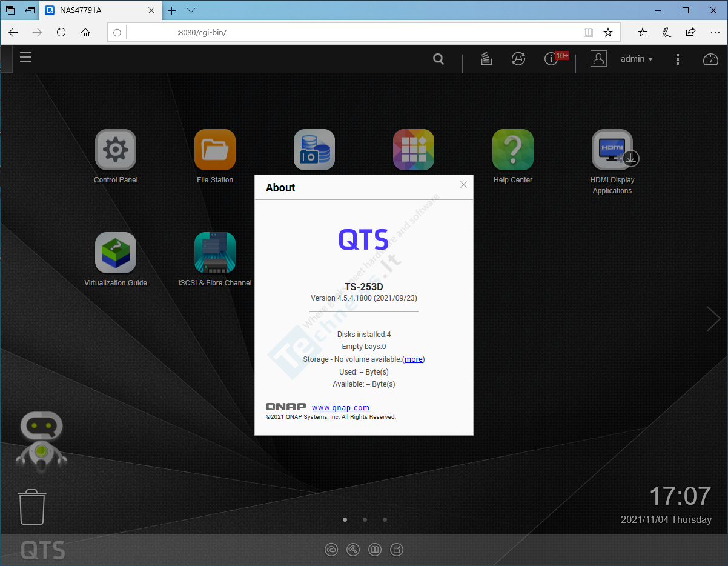
Task: Close the About dialog
Action: click(463, 185)
